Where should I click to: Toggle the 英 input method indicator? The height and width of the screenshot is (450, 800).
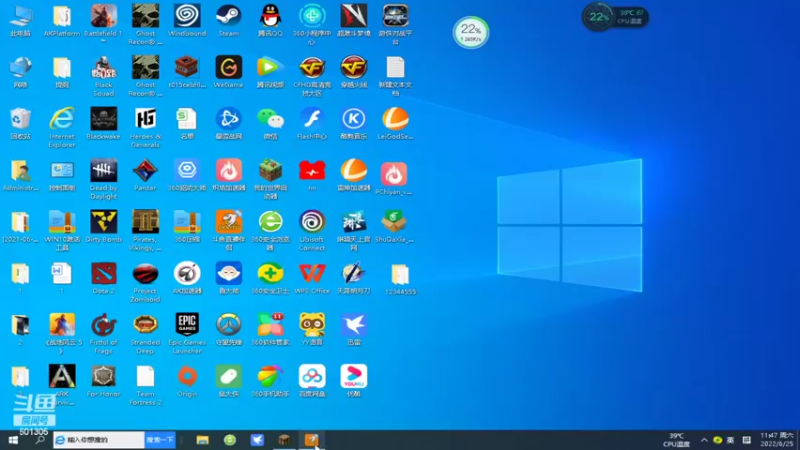731,440
